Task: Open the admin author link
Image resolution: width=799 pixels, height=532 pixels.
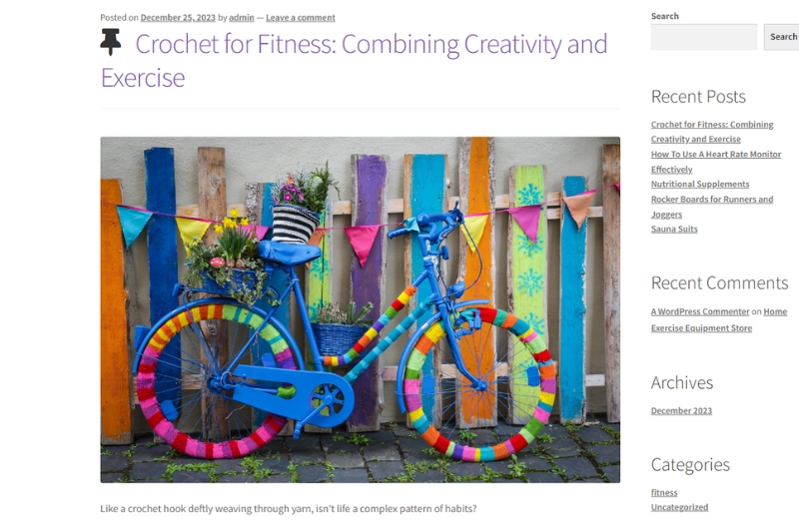Action: click(x=242, y=17)
